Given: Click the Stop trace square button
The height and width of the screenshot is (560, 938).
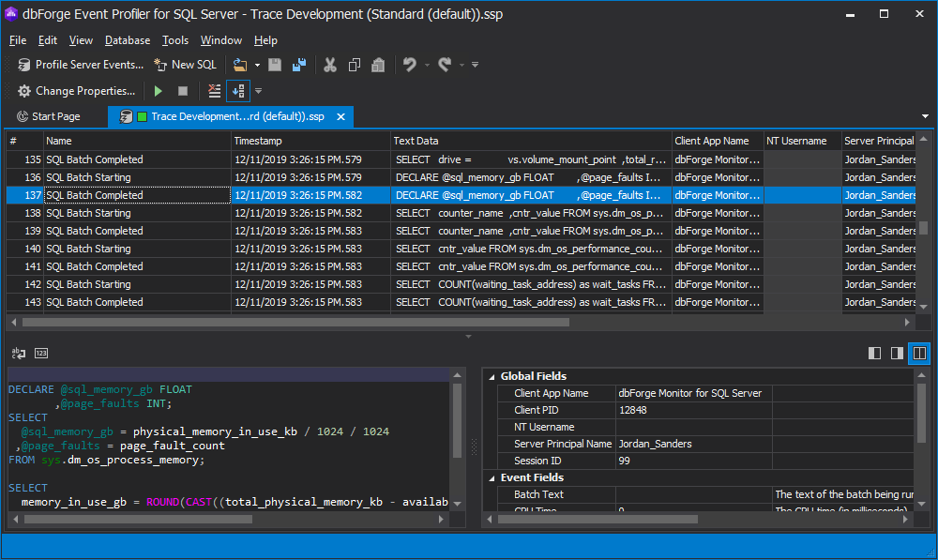Looking at the screenshot, I should (x=183, y=91).
